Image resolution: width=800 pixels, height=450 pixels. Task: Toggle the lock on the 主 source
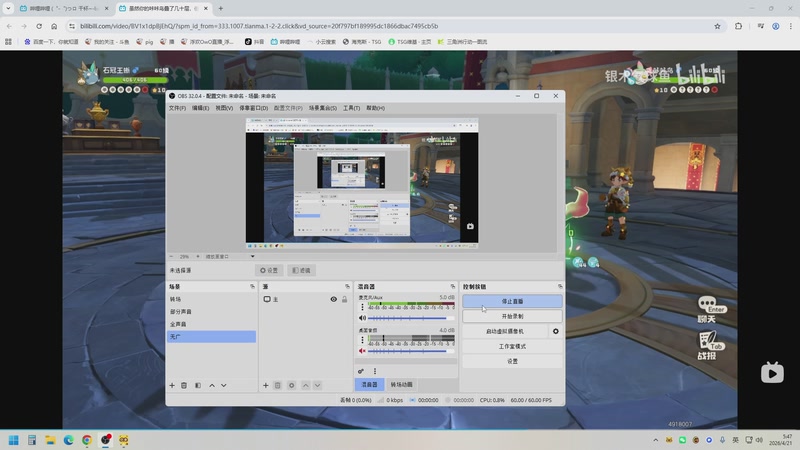point(345,299)
